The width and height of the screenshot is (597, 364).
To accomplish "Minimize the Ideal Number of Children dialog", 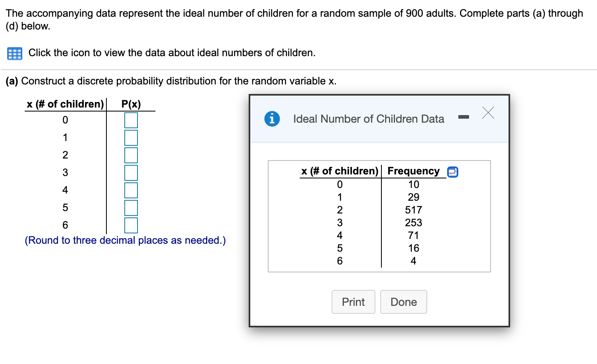I will 463,117.
